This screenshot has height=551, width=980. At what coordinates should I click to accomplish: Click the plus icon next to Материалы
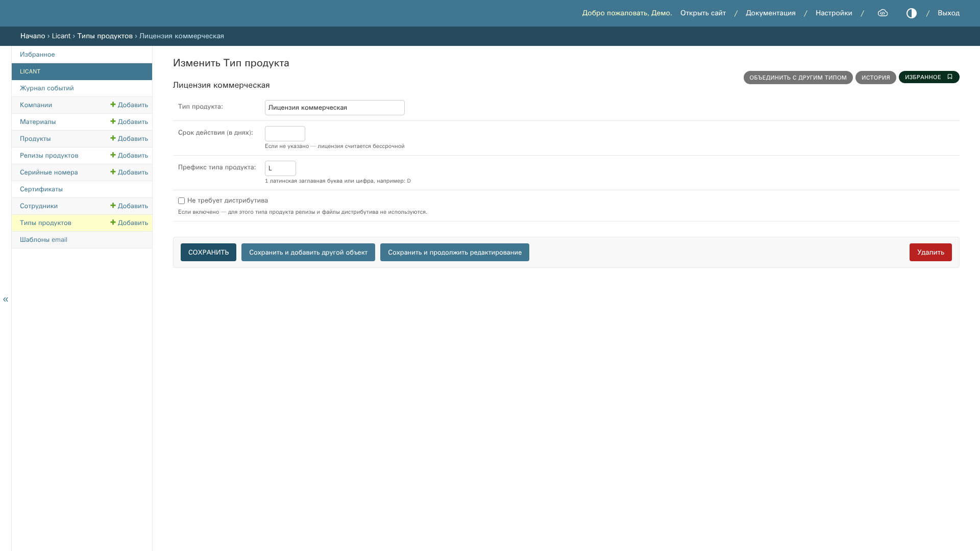[113, 121]
